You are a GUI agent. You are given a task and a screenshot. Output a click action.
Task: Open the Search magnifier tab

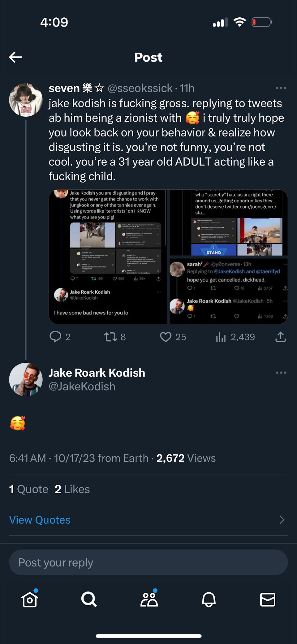(x=89, y=599)
